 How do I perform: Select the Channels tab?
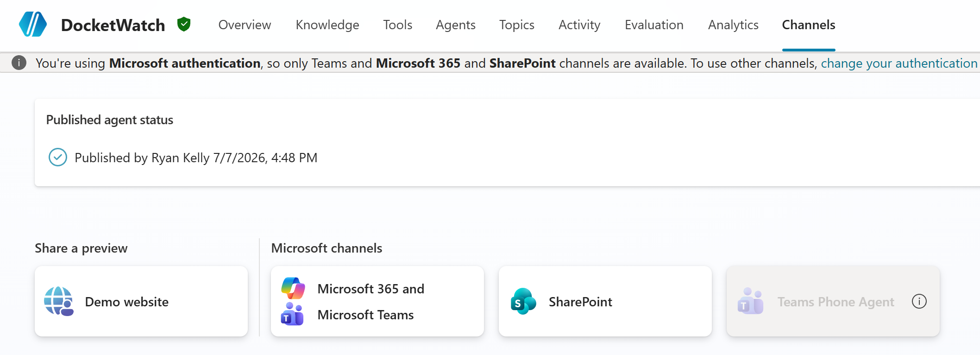pos(809,25)
